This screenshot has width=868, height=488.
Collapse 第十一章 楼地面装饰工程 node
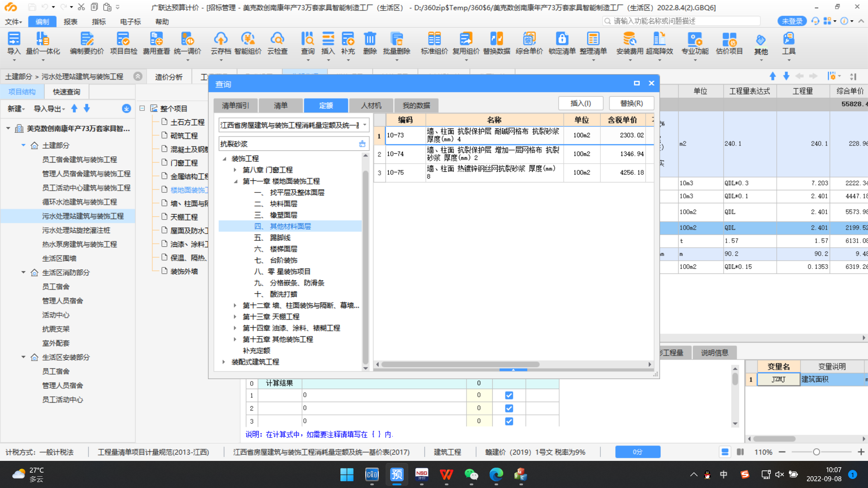(235, 181)
